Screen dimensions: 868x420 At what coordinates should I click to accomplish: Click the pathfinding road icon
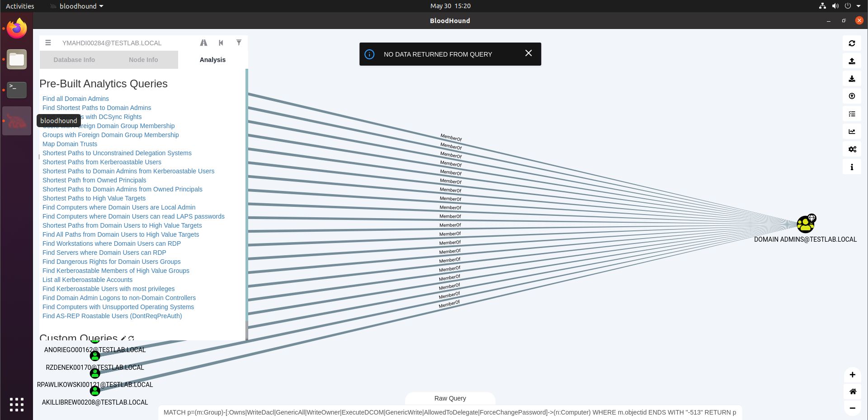[x=203, y=43]
